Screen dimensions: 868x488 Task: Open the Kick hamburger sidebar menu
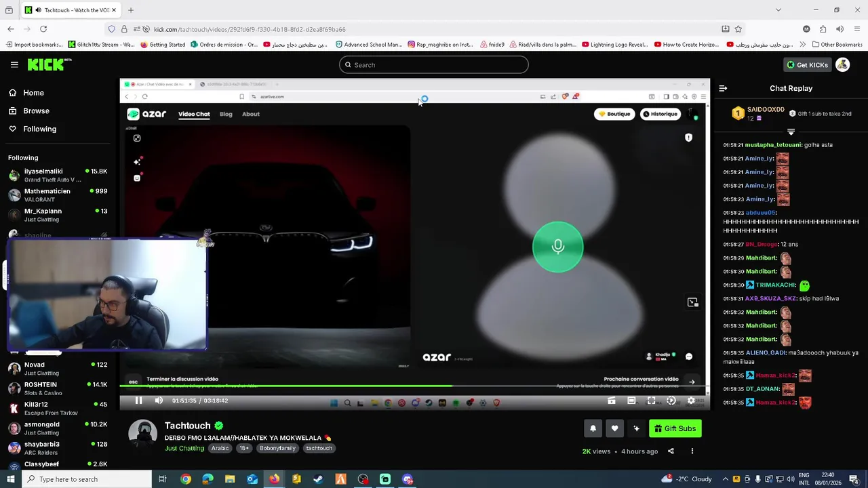coord(14,64)
